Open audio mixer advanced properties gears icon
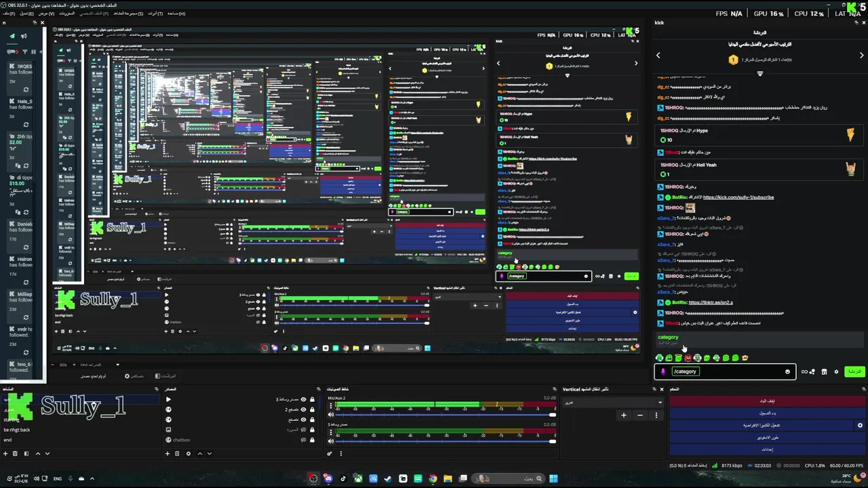This screenshot has width=868, height=488. (330, 453)
